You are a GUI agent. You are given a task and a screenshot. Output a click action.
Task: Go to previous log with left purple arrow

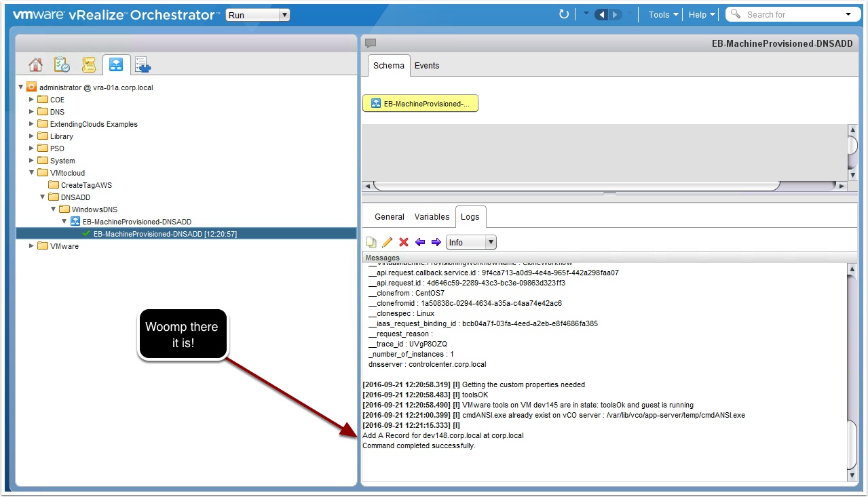(420, 242)
